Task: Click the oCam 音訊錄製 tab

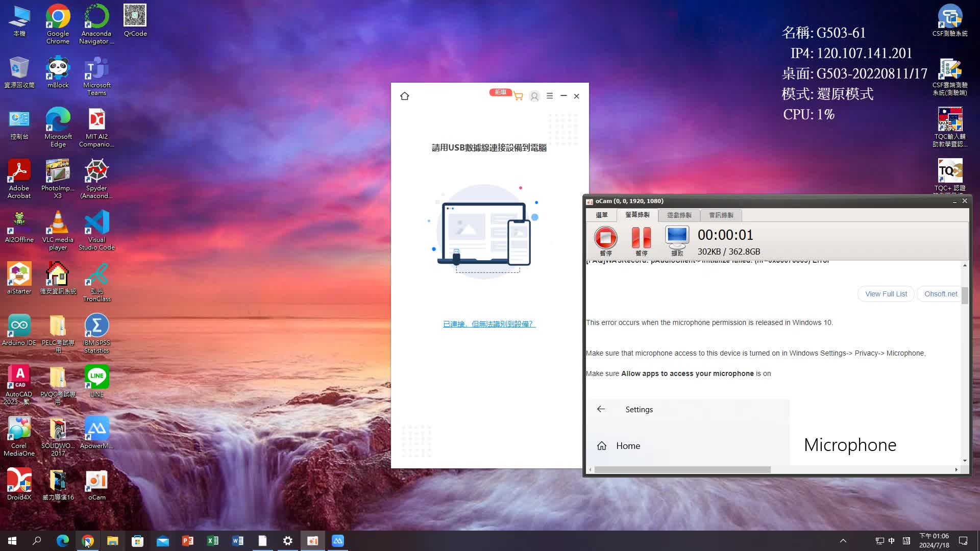Action: [721, 215]
